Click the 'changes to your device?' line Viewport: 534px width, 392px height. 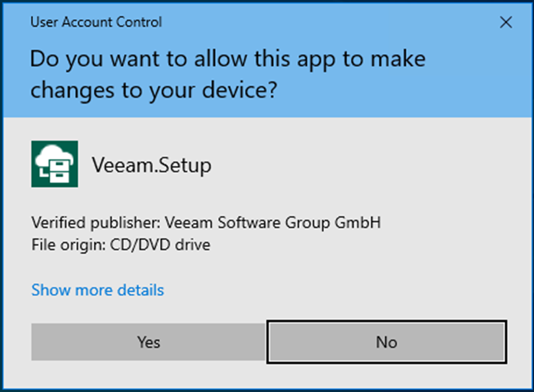click(x=154, y=91)
